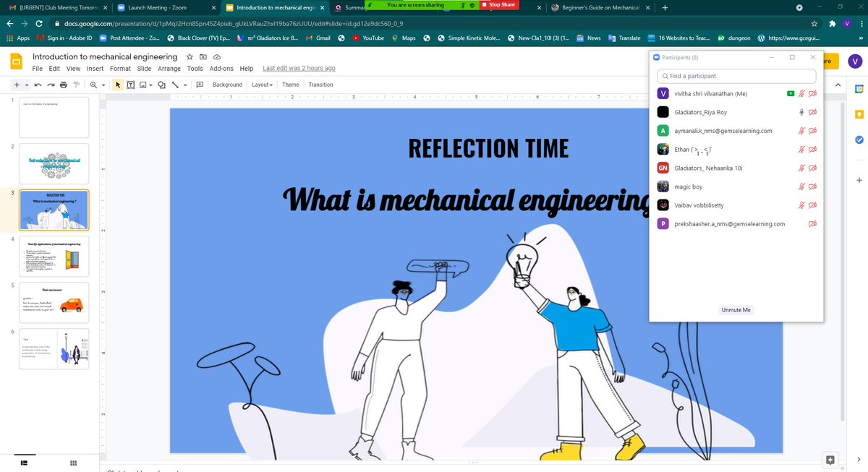Click the Transition button
This screenshot has width=868, height=472.
tap(320, 85)
